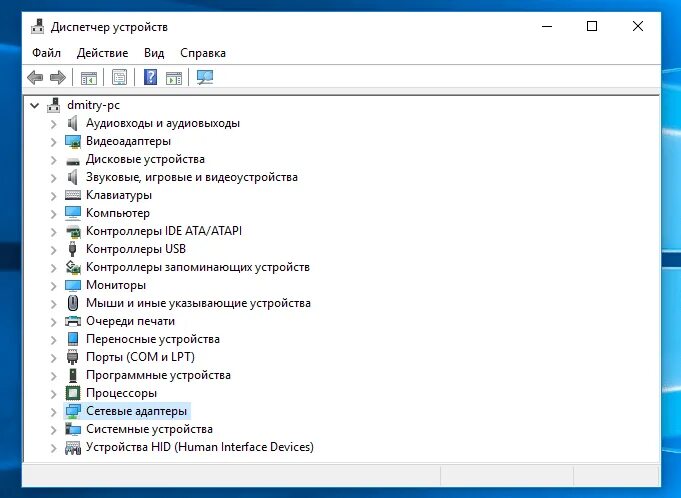Open the Properties toolbar icon
Screen dimensions: 681x498
(119, 78)
